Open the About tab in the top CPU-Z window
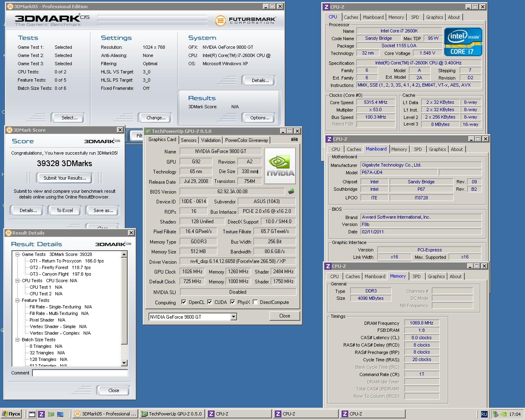Image resolution: width=525 pixels, height=420 pixels. pos(454,17)
